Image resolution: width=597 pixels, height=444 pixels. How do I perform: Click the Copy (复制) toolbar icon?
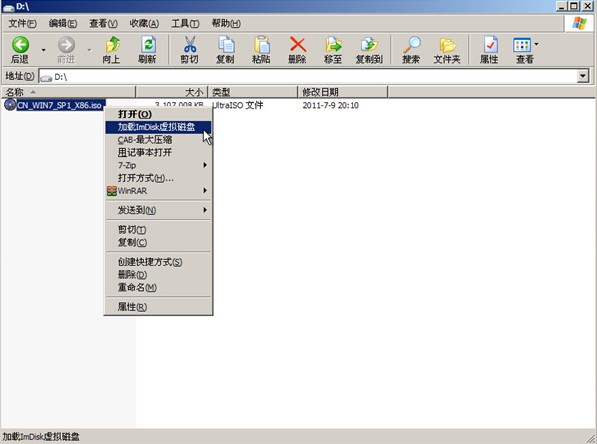pos(226,45)
